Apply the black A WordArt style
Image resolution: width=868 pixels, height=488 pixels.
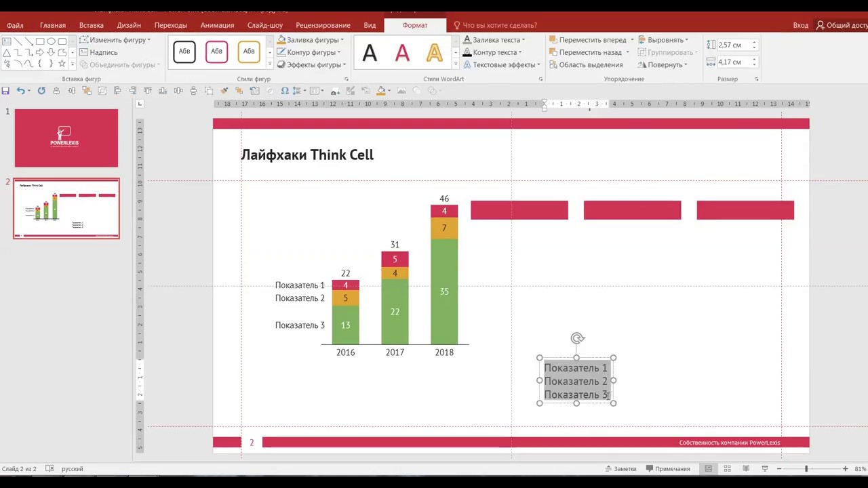370,52
